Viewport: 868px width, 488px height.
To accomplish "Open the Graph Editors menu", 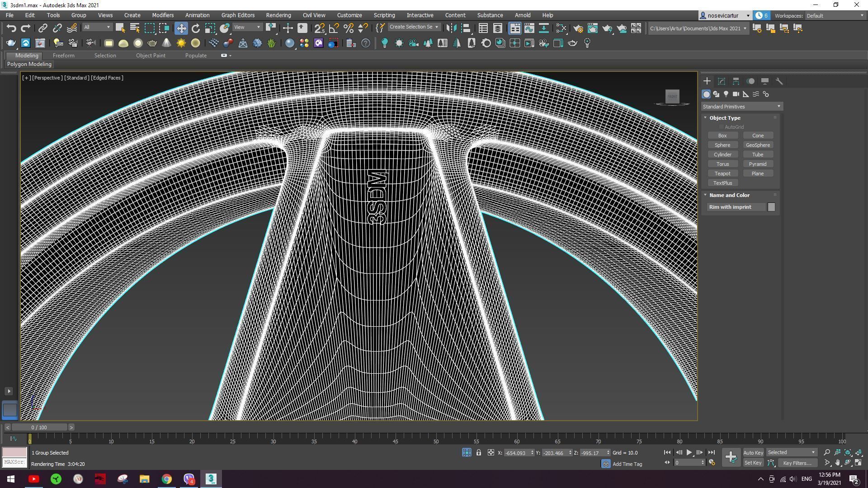I will pyautogui.click(x=238, y=15).
